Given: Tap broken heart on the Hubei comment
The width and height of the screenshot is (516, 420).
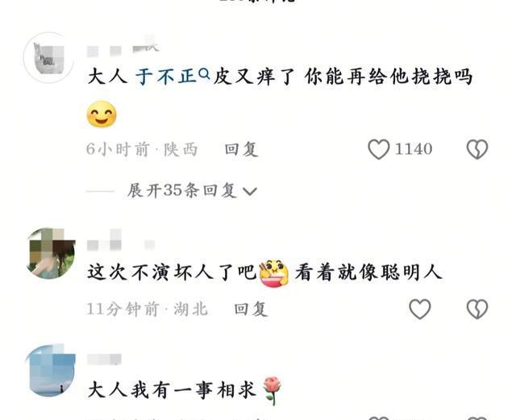Looking at the screenshot, I should [477, 309].
